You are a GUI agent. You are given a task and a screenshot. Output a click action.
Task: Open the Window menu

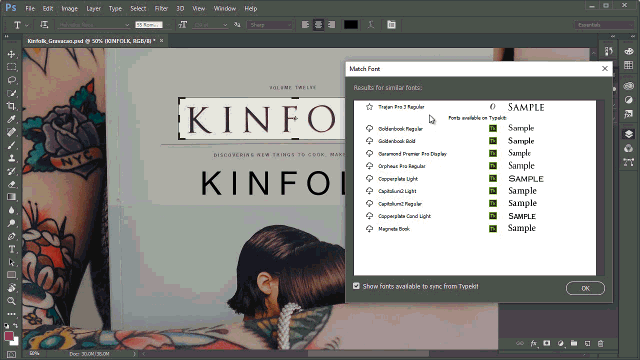pyautogui.click(x=225, y=9)
